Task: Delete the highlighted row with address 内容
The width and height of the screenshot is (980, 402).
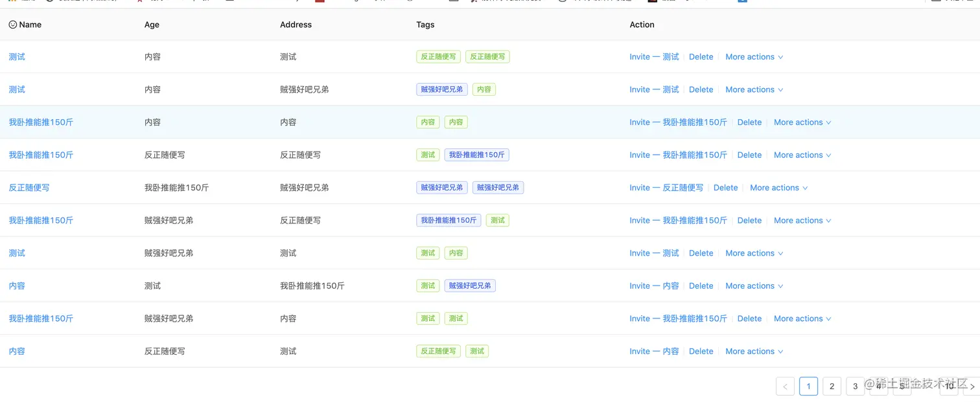Action: pos(749,122)
